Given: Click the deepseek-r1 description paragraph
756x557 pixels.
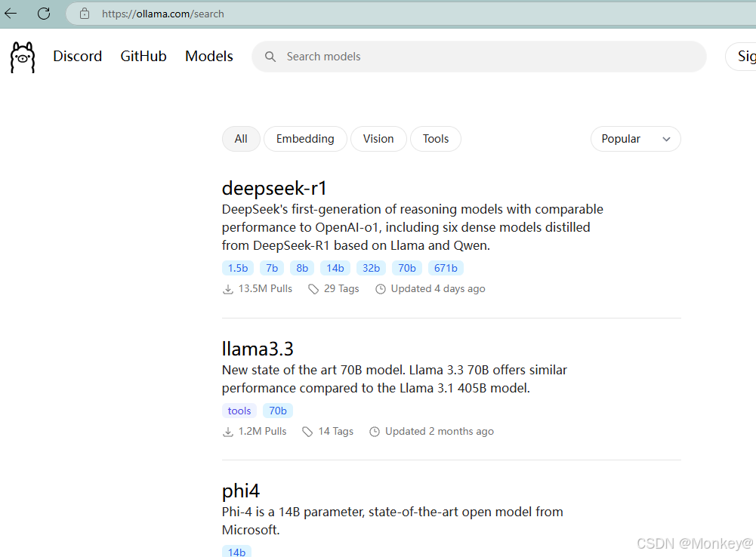Looking at the screenshot, I should point(412,227).
